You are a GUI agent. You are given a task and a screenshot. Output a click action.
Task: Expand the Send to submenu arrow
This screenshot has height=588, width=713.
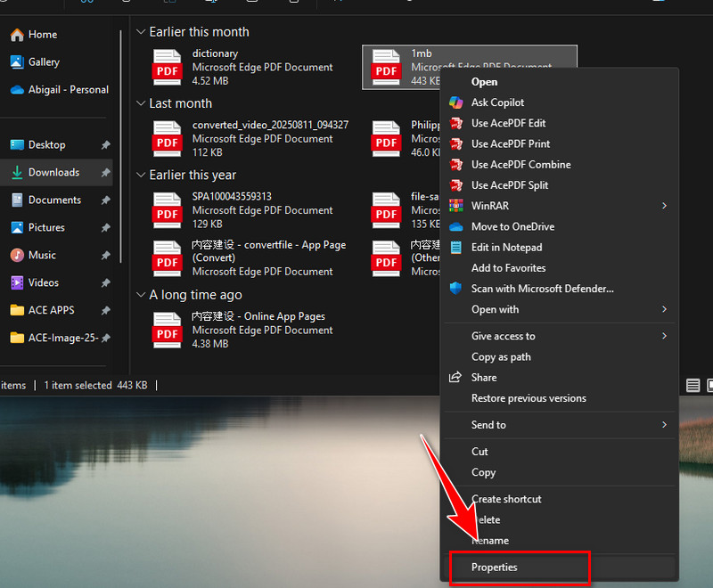coord(664,425)
